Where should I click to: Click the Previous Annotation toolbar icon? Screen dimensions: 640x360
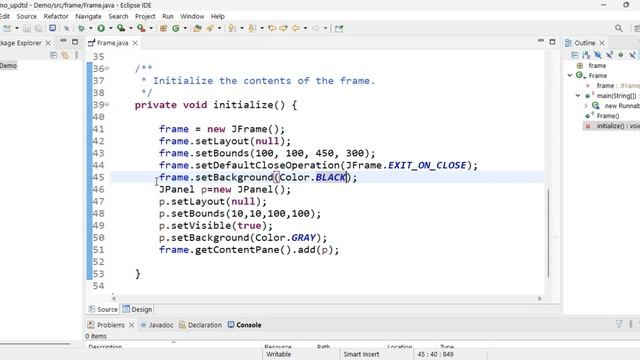252,28
